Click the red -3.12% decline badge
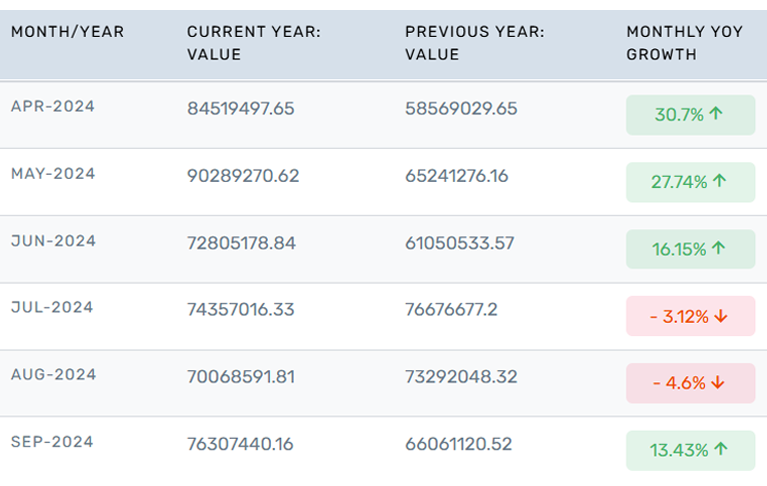767x486 pixels. click(x=690, y=316)
